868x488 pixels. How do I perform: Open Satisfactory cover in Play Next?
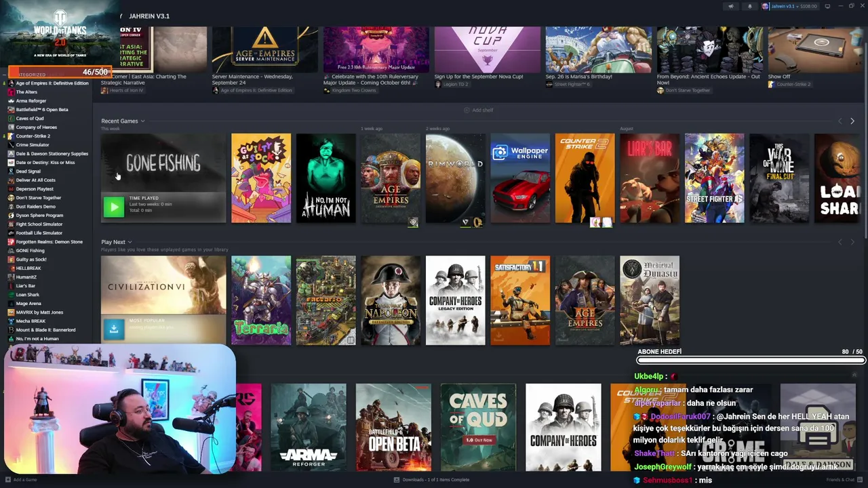tap(520, 300)
